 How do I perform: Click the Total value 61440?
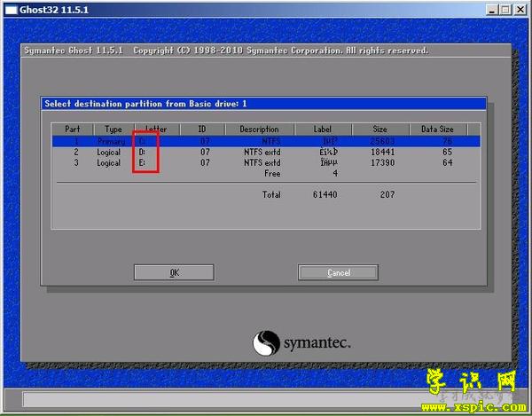pos(325,195)
